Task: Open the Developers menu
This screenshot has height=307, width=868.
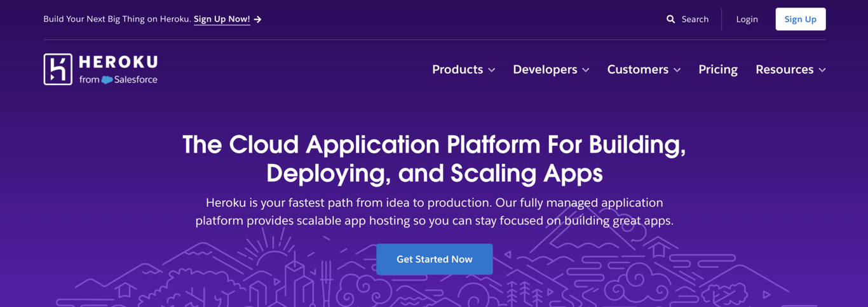Action: [545, 69]
